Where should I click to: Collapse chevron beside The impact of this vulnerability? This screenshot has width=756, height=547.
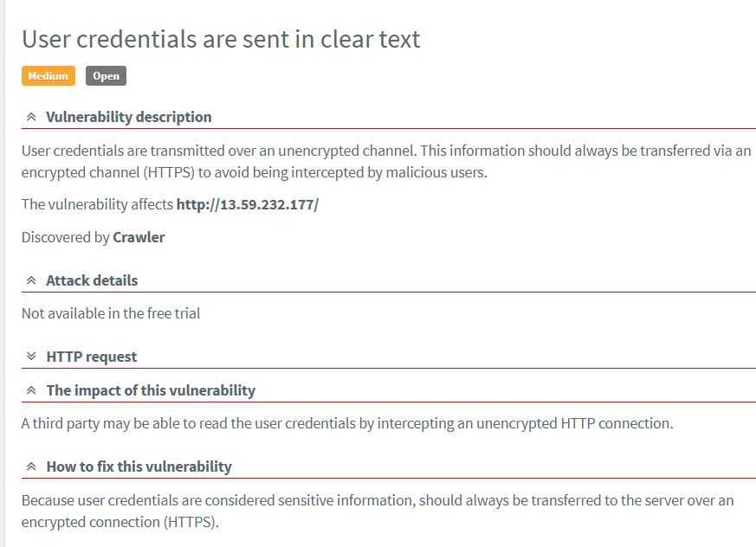tap(31, 390)
